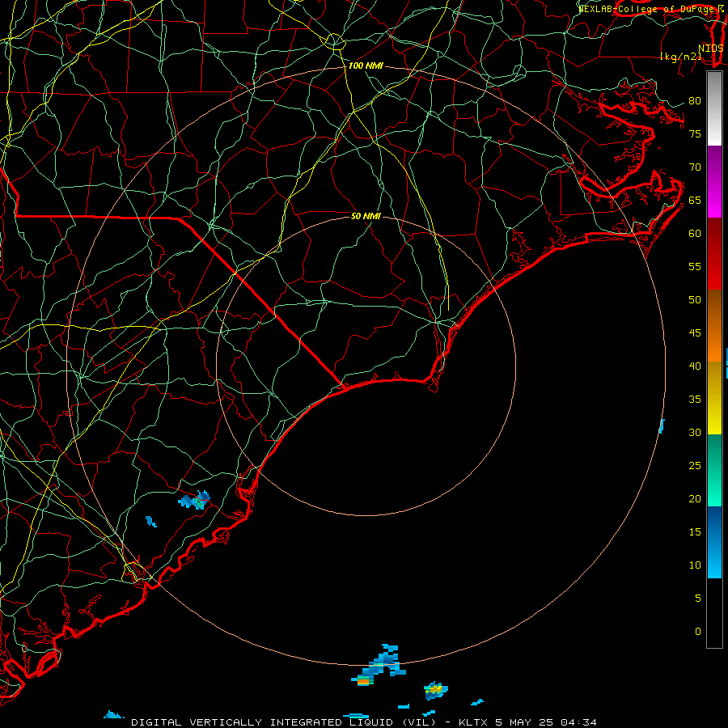Select the "55" value on the VIL scale
The height and width of the screenshot is (728, 728).
point(695,267)
